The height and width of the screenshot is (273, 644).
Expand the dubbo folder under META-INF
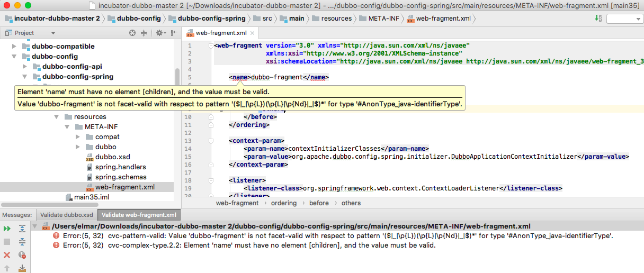[78, 147]
